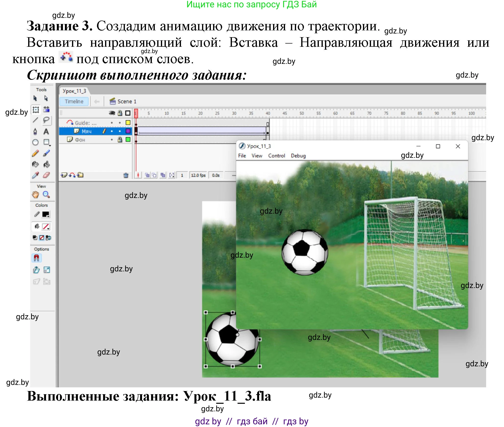Open Modify Onion Markers menu
504x427 pixels.
[x=172, y=175]
